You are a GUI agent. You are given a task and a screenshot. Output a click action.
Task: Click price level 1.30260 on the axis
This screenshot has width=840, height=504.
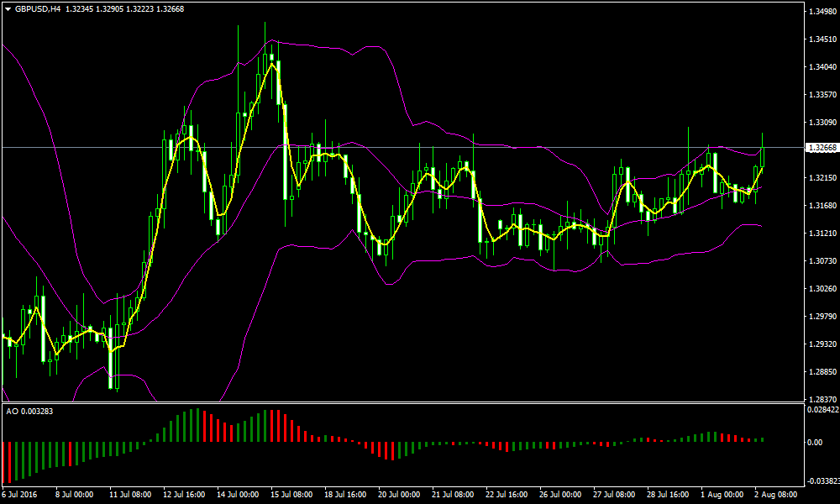(822, 289)
